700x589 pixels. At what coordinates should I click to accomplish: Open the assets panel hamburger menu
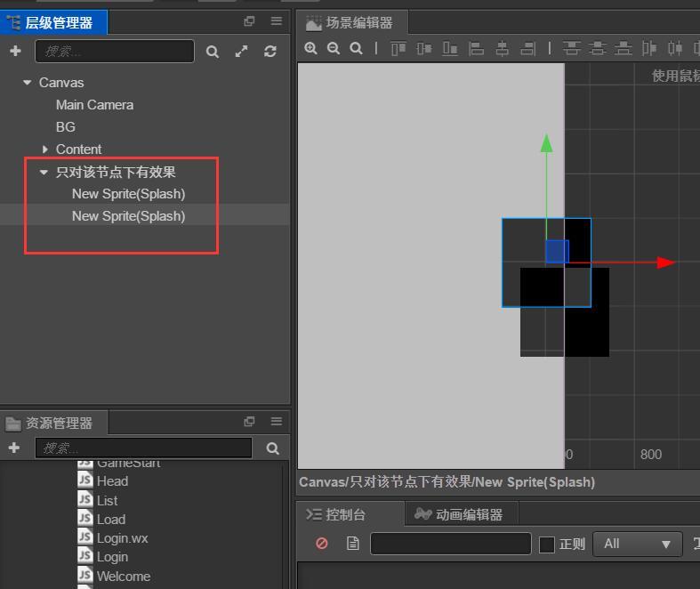pos(277,421)
